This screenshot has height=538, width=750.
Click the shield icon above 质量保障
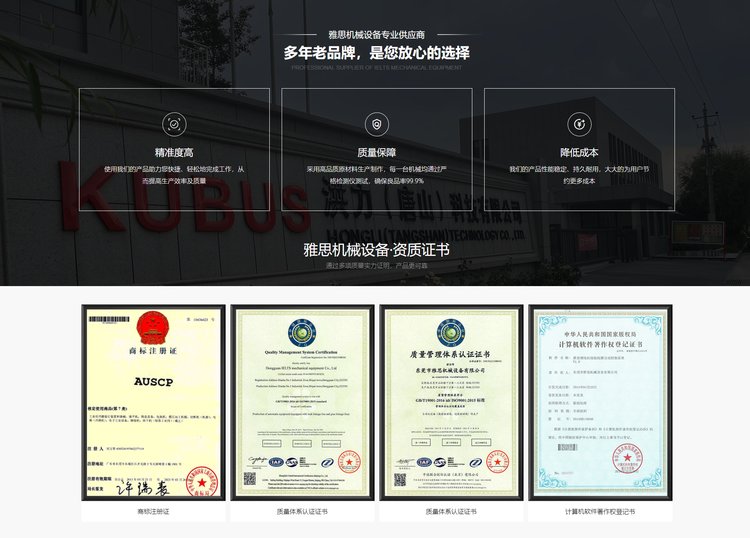[376, 124]
